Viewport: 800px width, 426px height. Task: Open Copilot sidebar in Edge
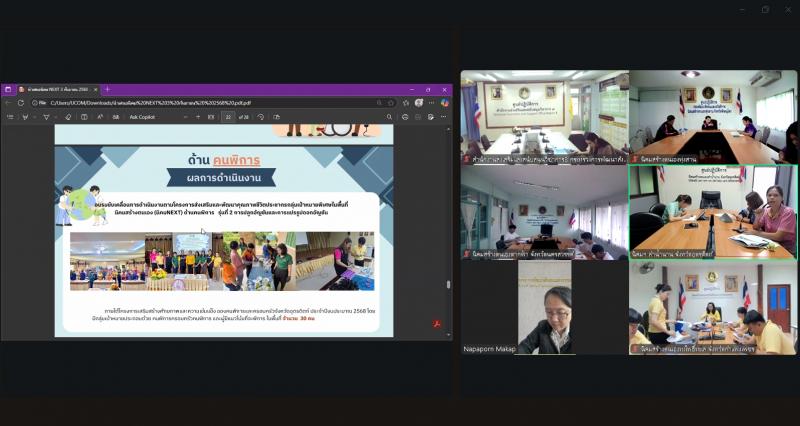pos(444,103)
